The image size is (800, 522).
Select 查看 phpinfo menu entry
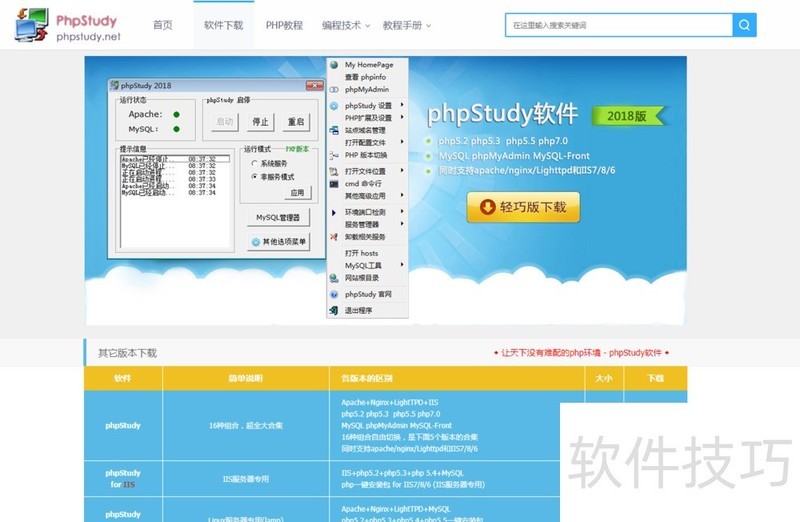367,77
